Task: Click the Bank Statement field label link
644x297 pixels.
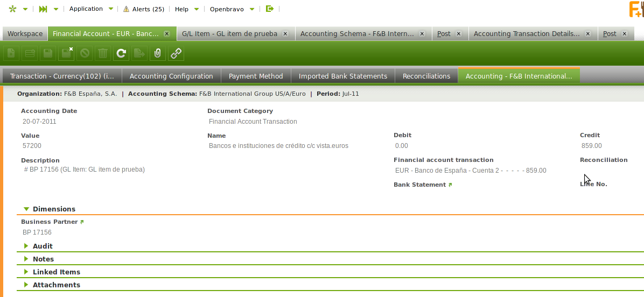Action: click(420, 185)
